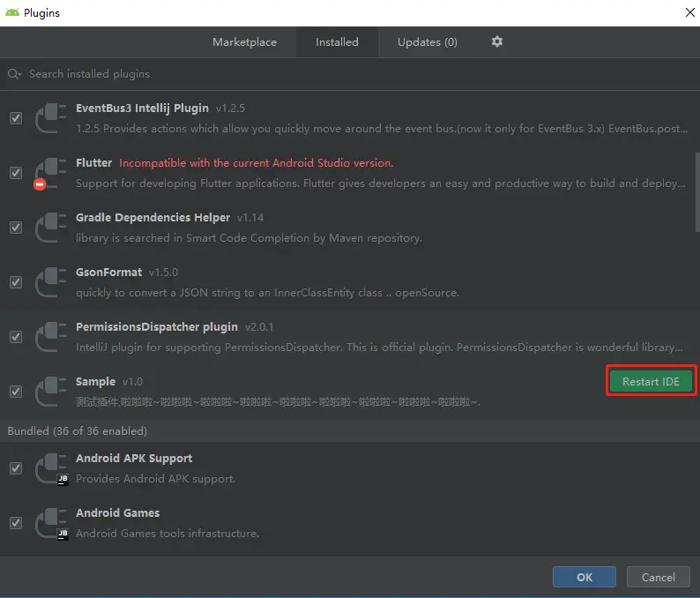Click the search magnifier icon
700x598 pixels.
tap(14, 74)
